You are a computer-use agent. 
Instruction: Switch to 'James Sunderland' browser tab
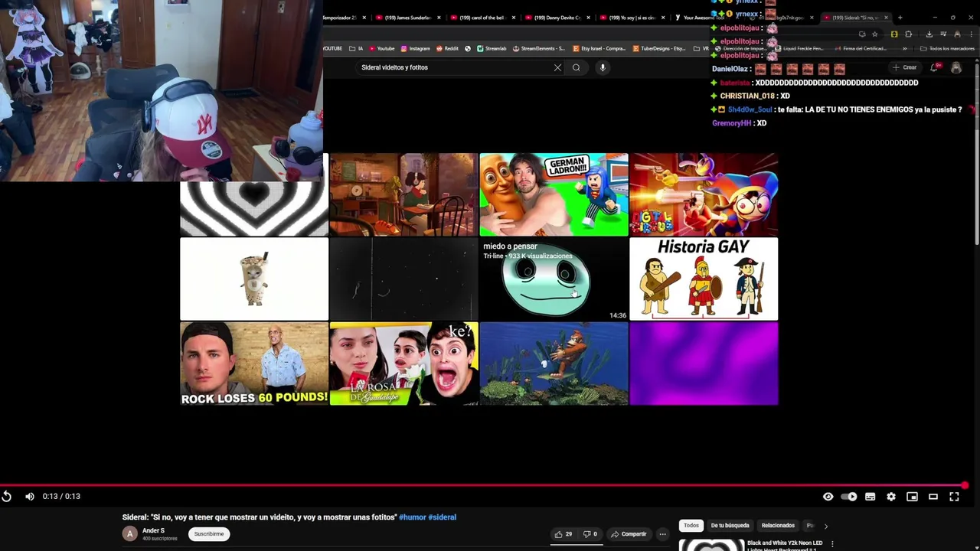coord(408,18)
